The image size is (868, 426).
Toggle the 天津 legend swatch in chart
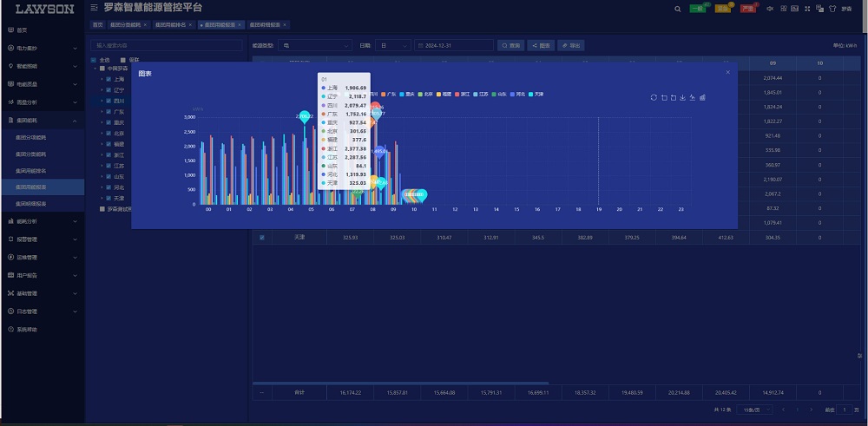531,94
